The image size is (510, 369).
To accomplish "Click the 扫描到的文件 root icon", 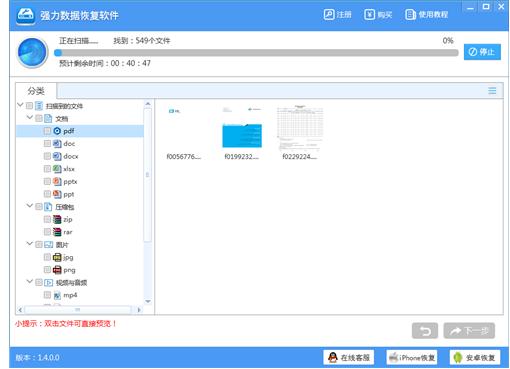I will click(39, 106).
